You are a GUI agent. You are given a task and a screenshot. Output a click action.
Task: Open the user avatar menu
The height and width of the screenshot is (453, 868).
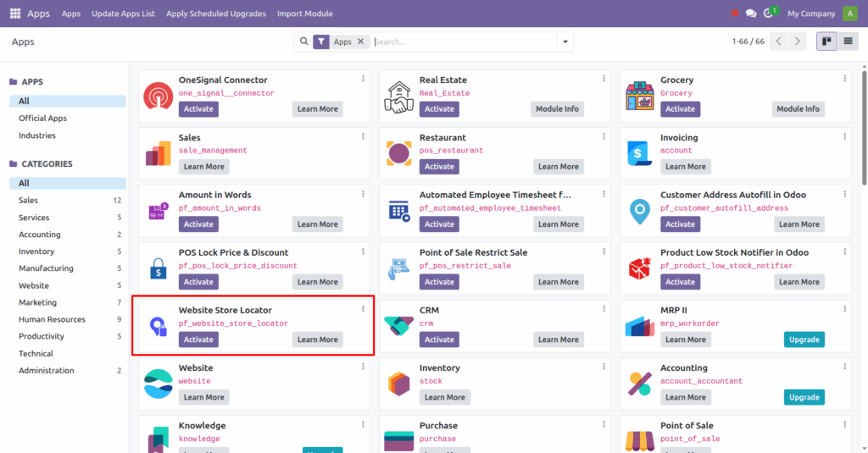click(x=849, y=14)
